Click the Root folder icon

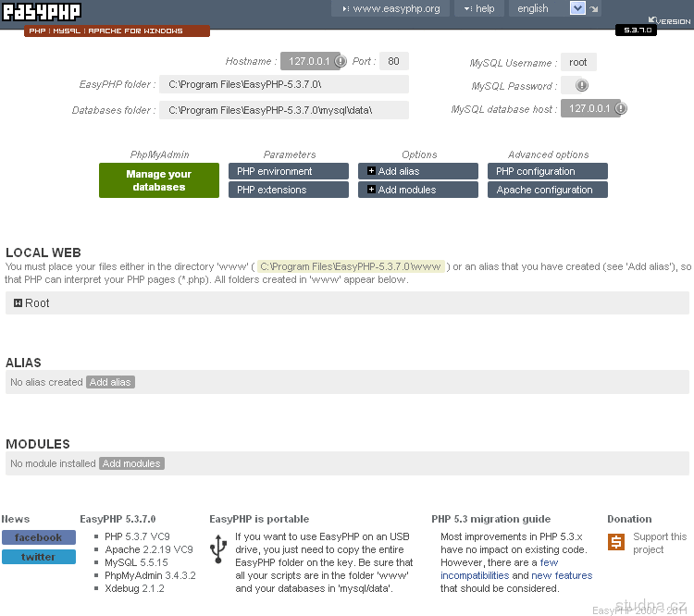[x=18, y=303]
